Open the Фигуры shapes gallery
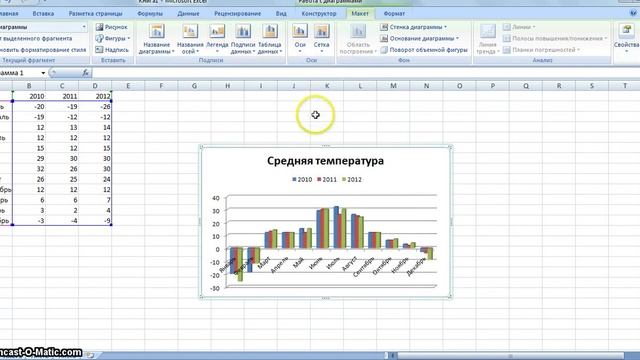This screenshot has height=360, width=640. tap(113, 38)
